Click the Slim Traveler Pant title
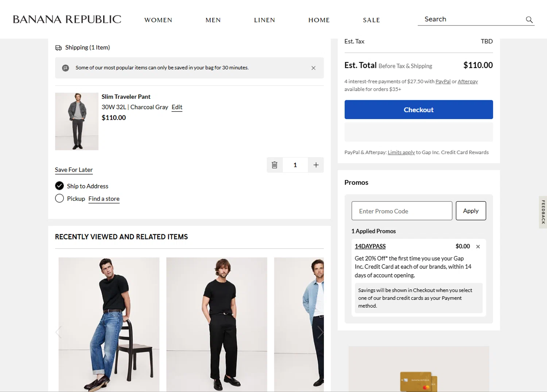This screenshot has height=392, width=547. [126, 97]
